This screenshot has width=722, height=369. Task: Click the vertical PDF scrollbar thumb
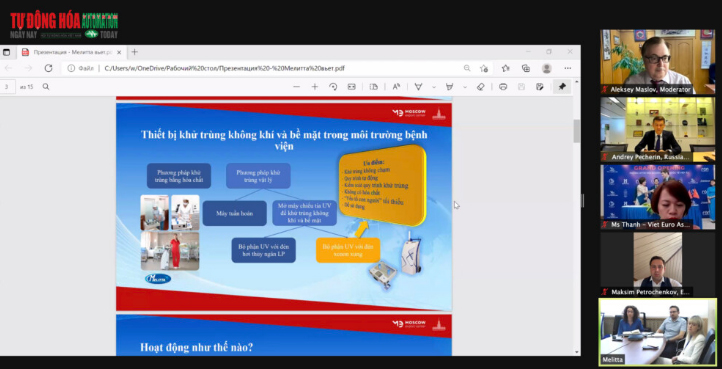click(x=576, y=131)
